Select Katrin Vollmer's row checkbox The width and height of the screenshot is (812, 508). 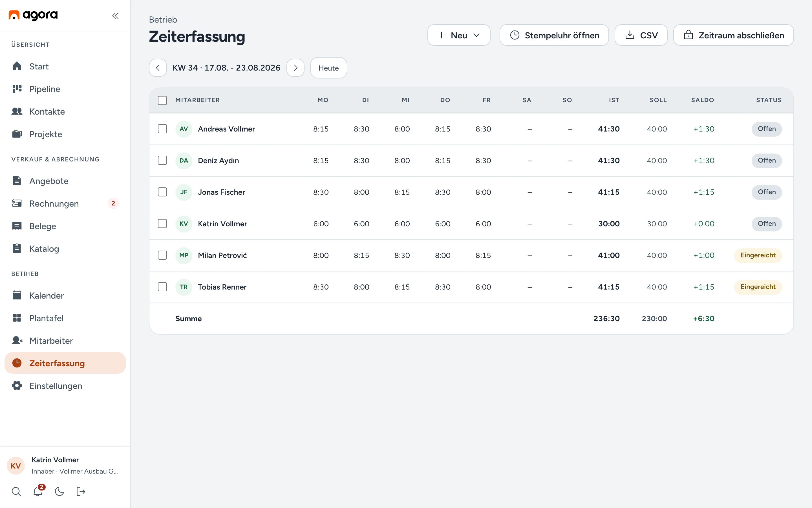click(162, 224)
